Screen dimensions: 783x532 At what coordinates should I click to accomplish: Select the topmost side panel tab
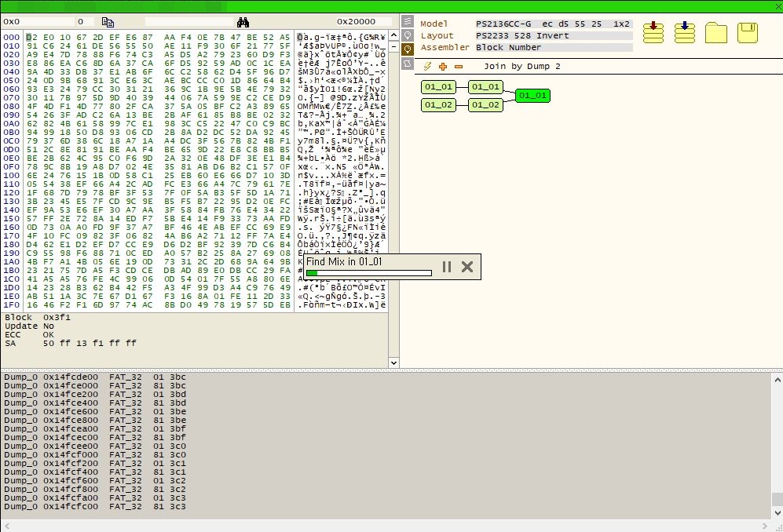[x=408, y=22]
